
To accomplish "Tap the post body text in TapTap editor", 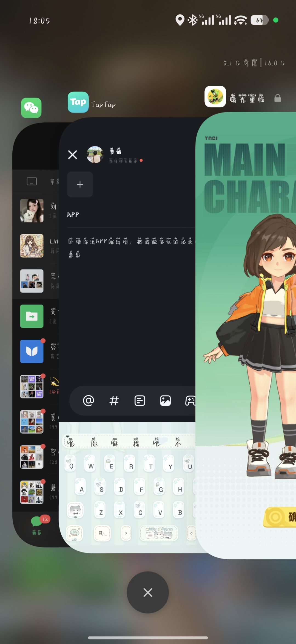I will [x=131, y=248].
